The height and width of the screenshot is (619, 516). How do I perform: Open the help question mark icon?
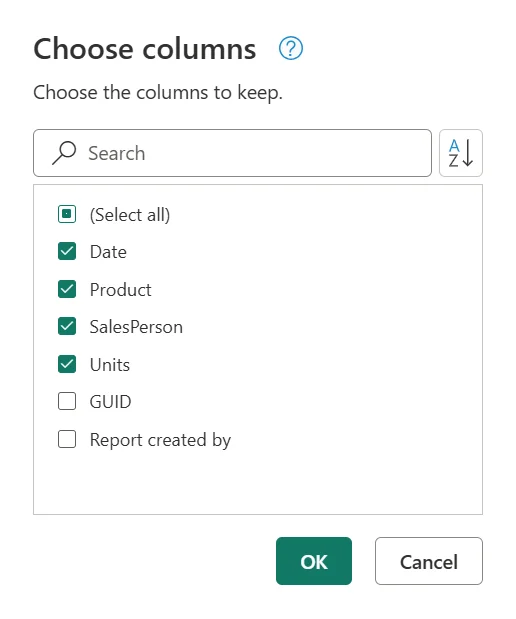point(291,48)
